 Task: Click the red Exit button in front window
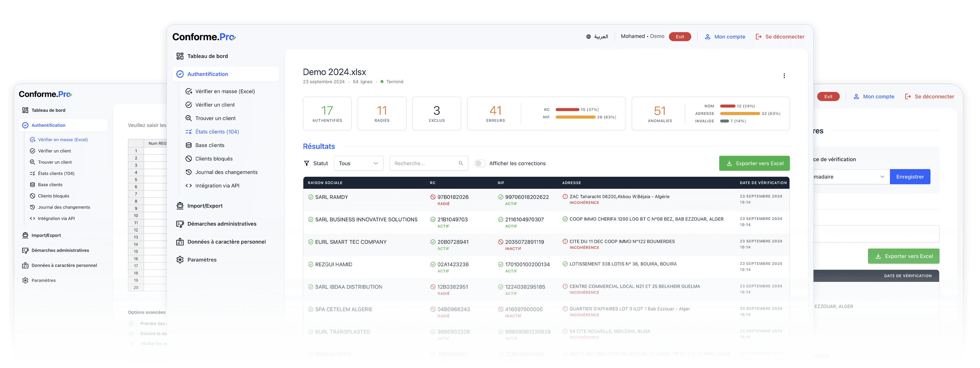pyautogui.click(x=680, y=37)
